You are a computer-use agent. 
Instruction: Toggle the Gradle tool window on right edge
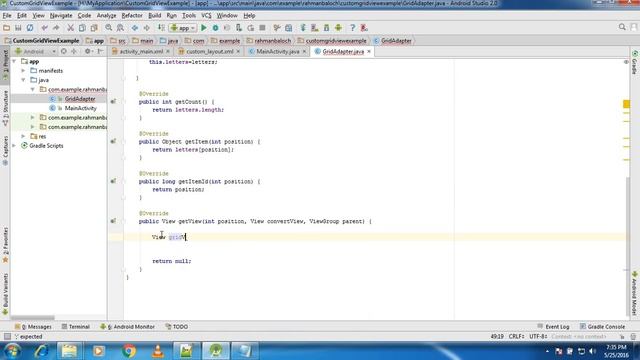pos(635,62)
